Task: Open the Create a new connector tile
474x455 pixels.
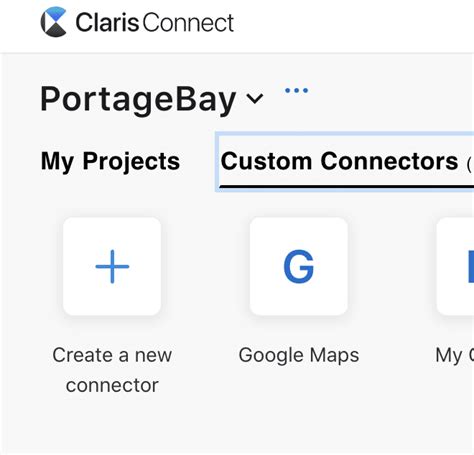Action: [x=112, y=266]
